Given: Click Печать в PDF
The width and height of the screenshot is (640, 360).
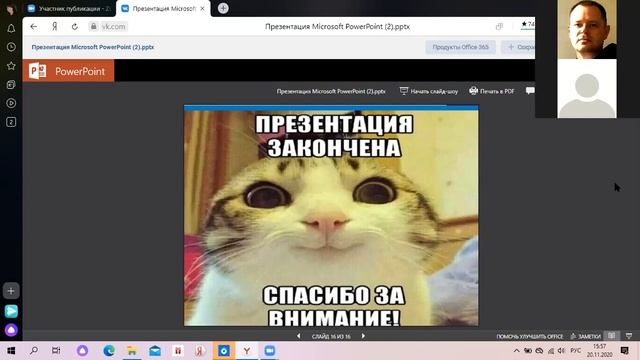Looking at the screenshot, I should coord(492,91).
